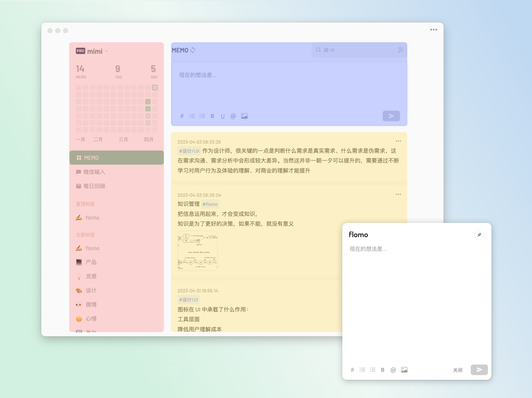Screen dimensions: 532x398
Task: Select the bulleted list icon in the editor
Action: click(192, 116)
